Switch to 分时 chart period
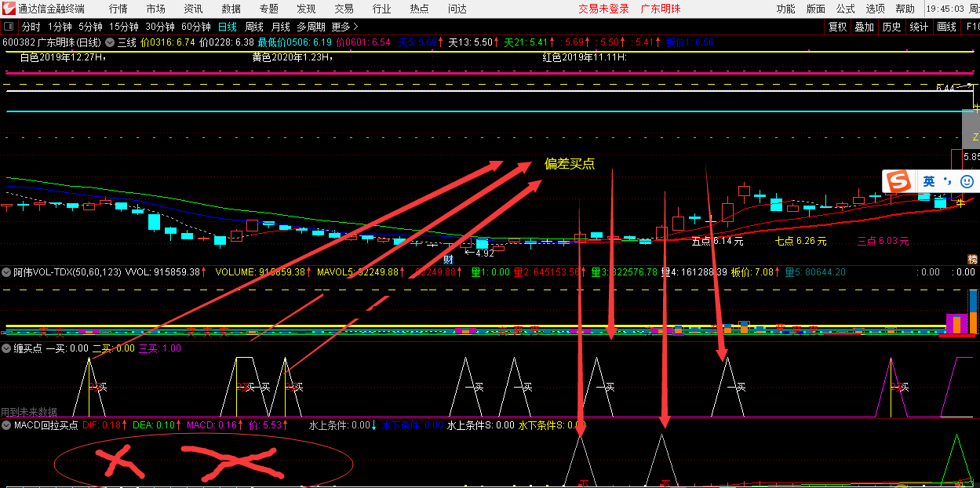Screen dimensions: 980x488 point(31,27)
